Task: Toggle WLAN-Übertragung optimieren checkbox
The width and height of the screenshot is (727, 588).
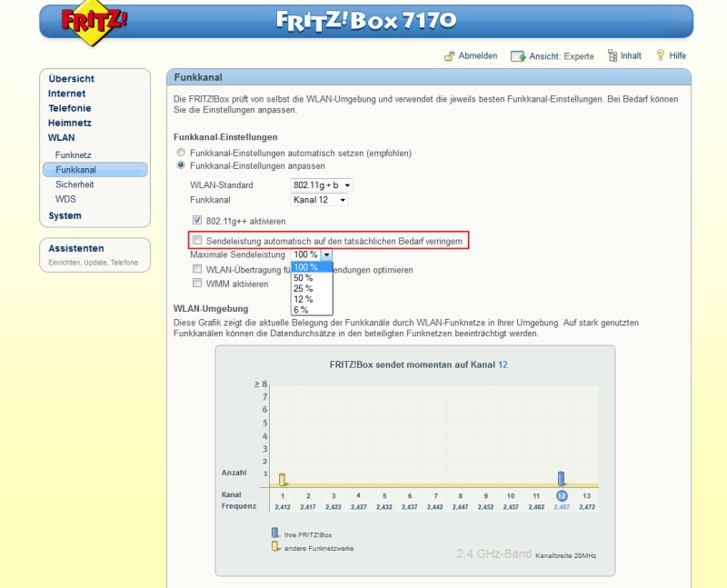Action: pyautogui.click(x=197, y=269)
